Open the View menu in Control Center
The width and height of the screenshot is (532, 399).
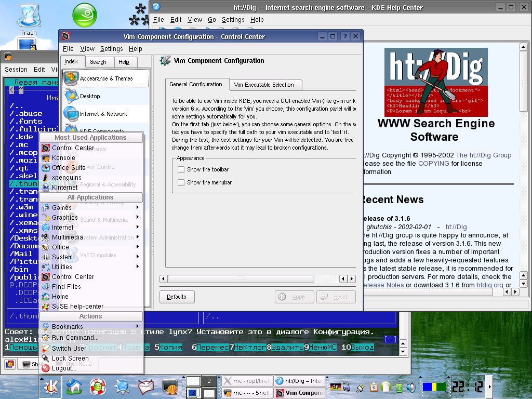(87, 49)
